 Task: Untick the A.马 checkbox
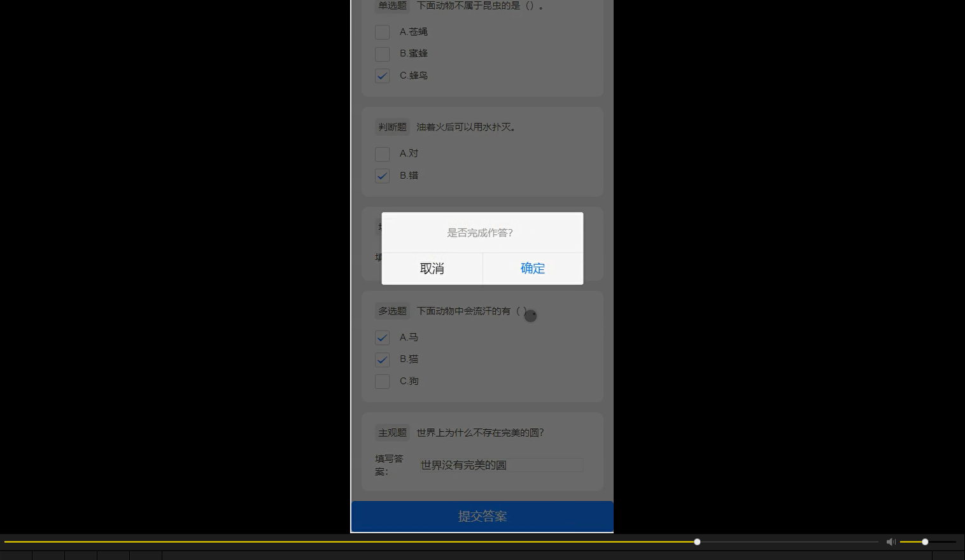pyautogui.click(x=382, y=337)
